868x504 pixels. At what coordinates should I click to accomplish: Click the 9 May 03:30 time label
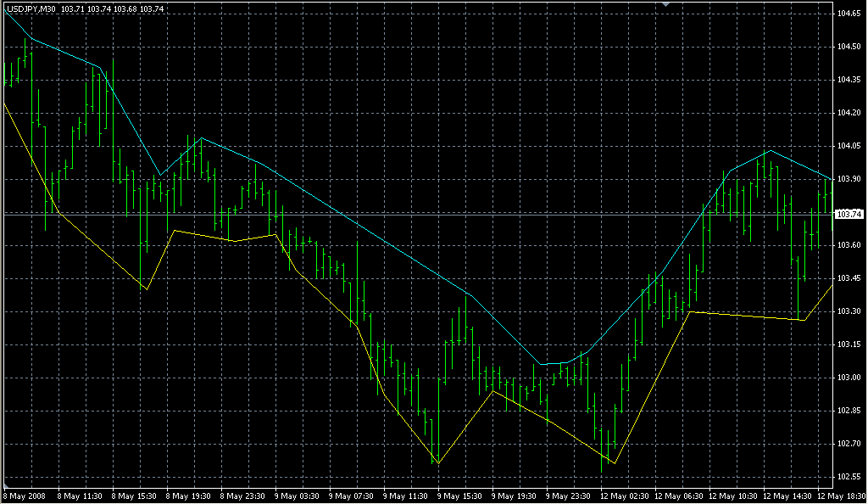click(x=298, y=495)
